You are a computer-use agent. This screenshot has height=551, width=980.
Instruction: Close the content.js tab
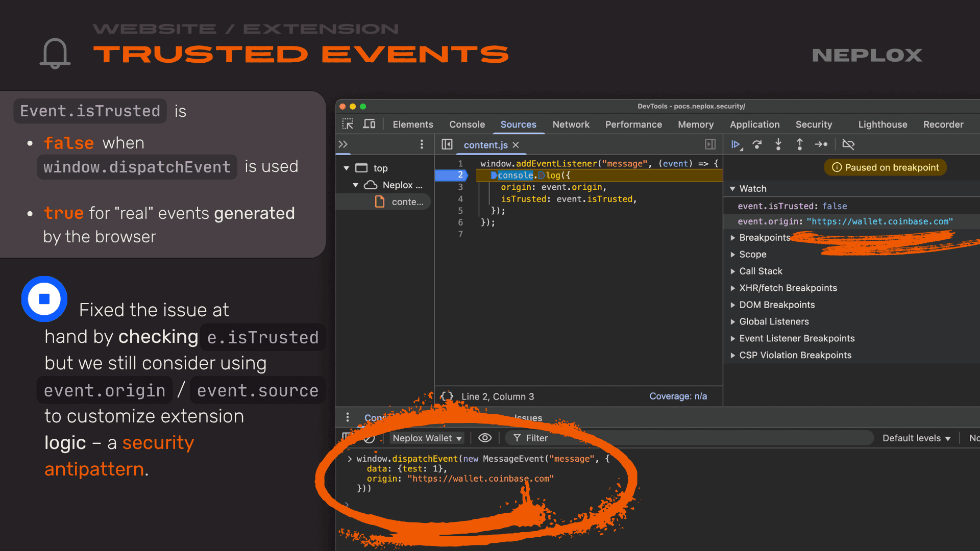coord(516,145)
